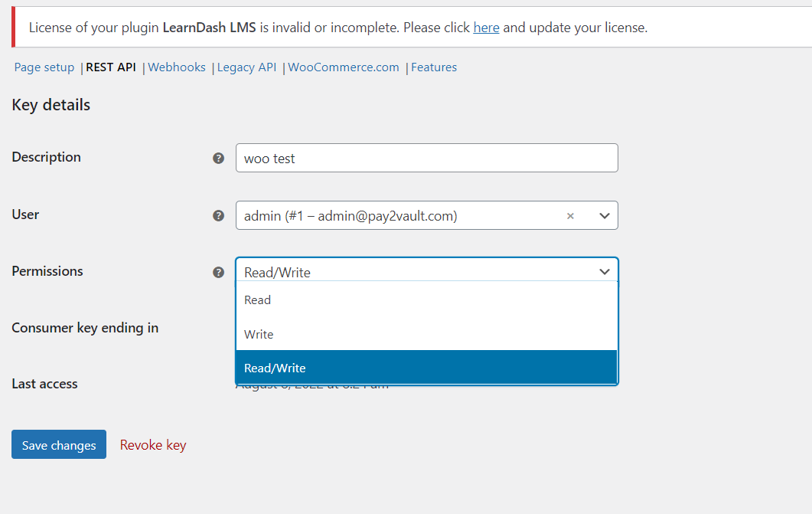Focus the Description text field
Screen dimensions: 812x514
coord(427,158)
